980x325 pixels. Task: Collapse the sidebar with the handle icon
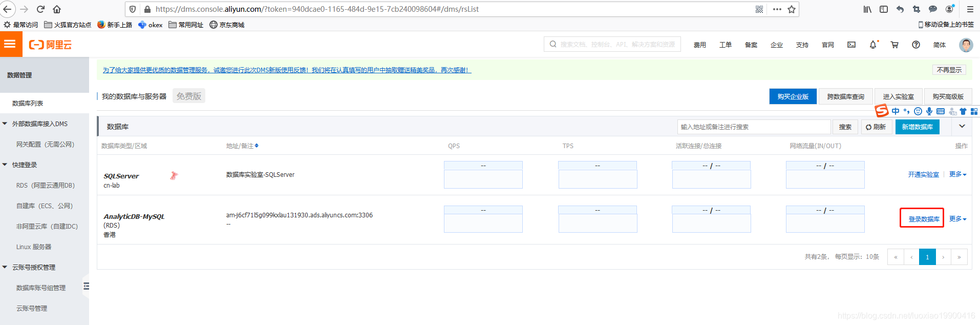86,286
